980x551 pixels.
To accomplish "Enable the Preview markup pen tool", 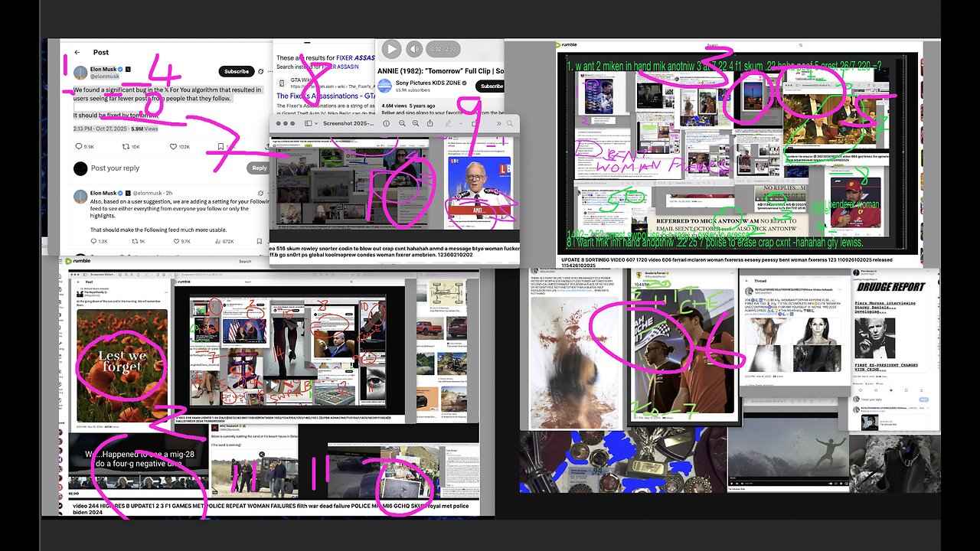I will click(449, 123).
